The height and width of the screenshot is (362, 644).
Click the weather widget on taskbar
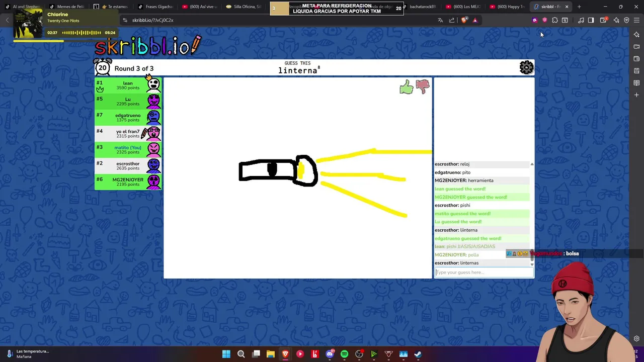(x=28, y=354)
